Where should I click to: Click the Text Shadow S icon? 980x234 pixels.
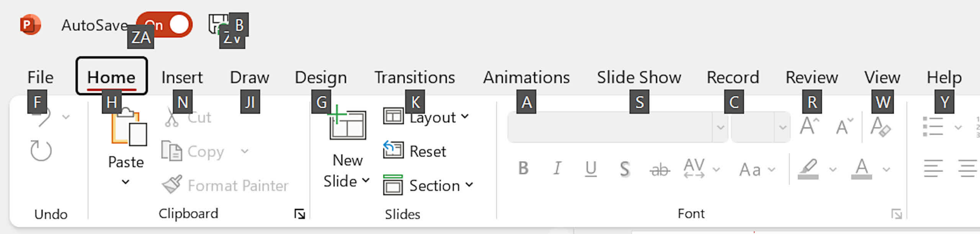click(624, 169)
